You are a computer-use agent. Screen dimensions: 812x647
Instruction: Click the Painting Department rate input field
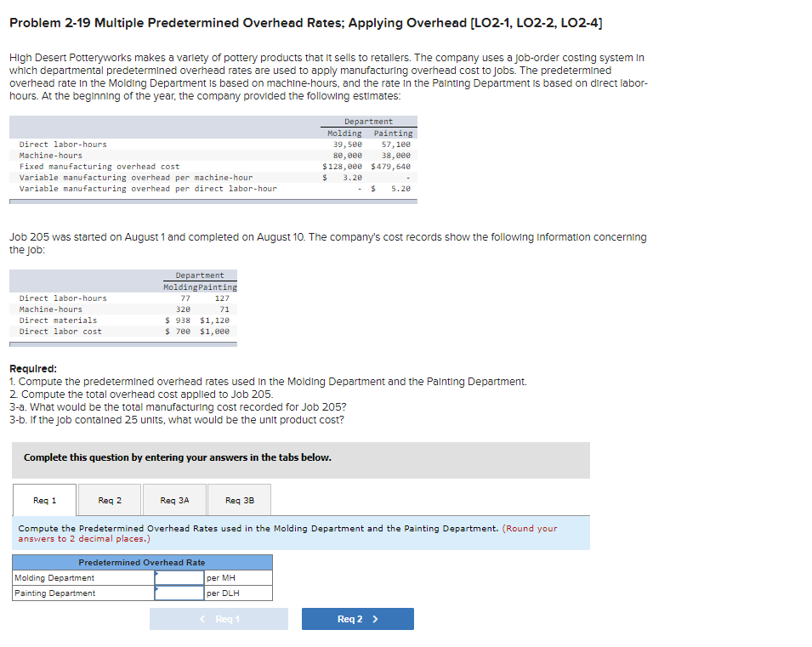[179, 593]
